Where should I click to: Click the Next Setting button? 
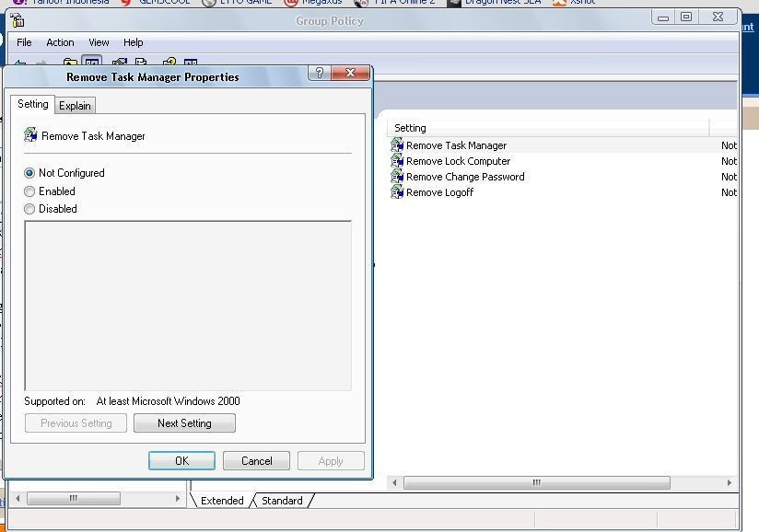(184, 422)
